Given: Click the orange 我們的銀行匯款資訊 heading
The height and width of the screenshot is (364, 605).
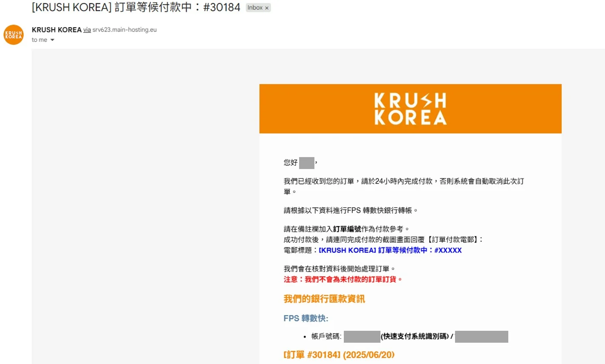Looking at the screenshot, I should pos(324,299).
